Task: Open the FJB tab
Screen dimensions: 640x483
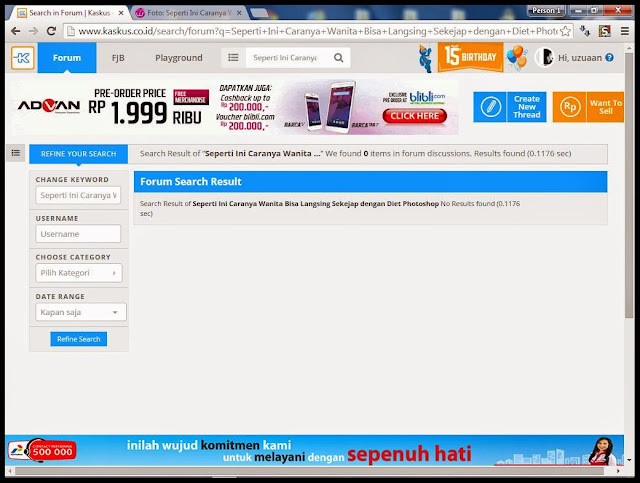Action: coord(118,58)
